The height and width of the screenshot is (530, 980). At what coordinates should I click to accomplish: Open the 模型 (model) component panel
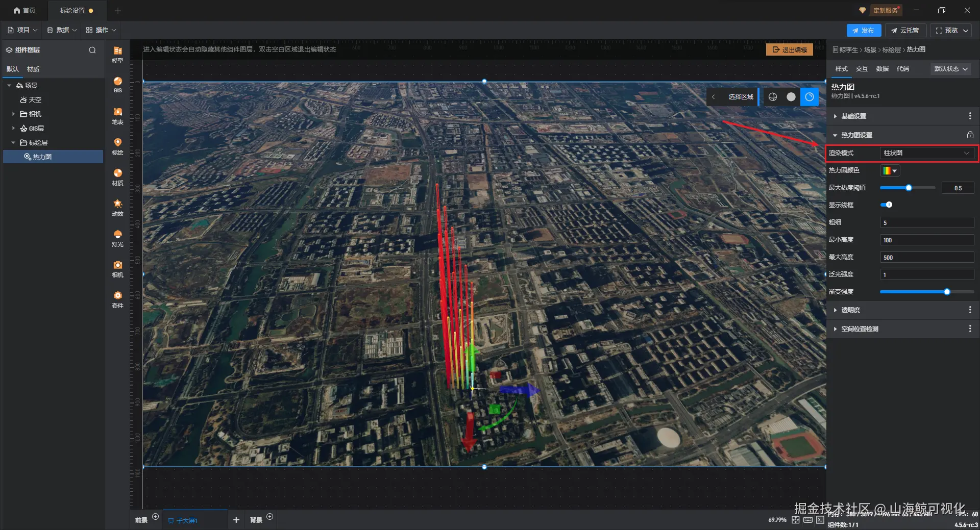pyautogui.click(x=117, y=54)
